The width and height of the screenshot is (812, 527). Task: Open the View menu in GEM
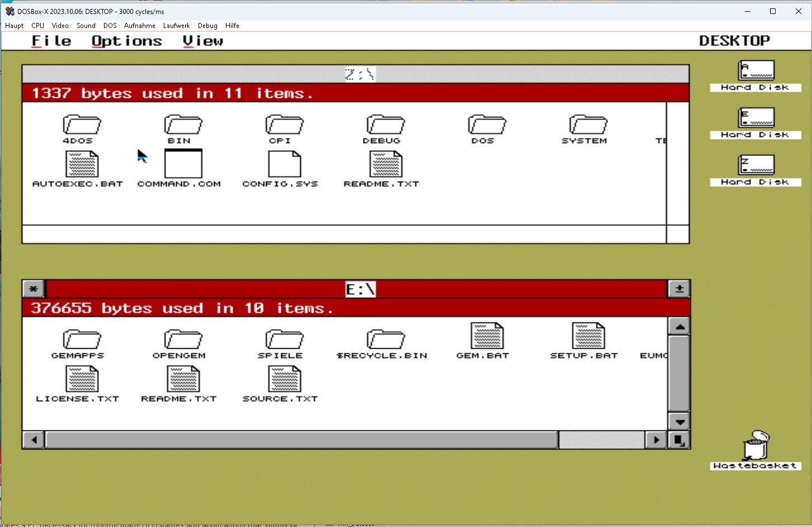[x=202, y=41]
